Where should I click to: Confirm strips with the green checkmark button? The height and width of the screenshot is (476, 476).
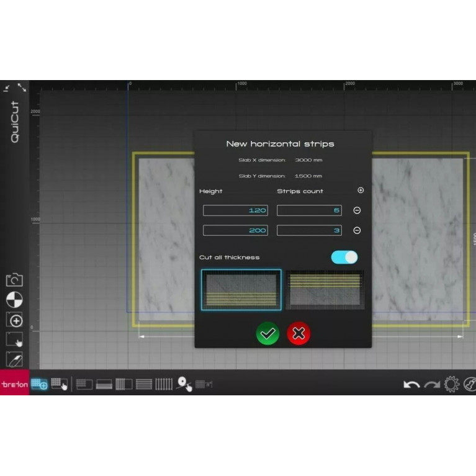pyautogui.click(x=267, y=334)
